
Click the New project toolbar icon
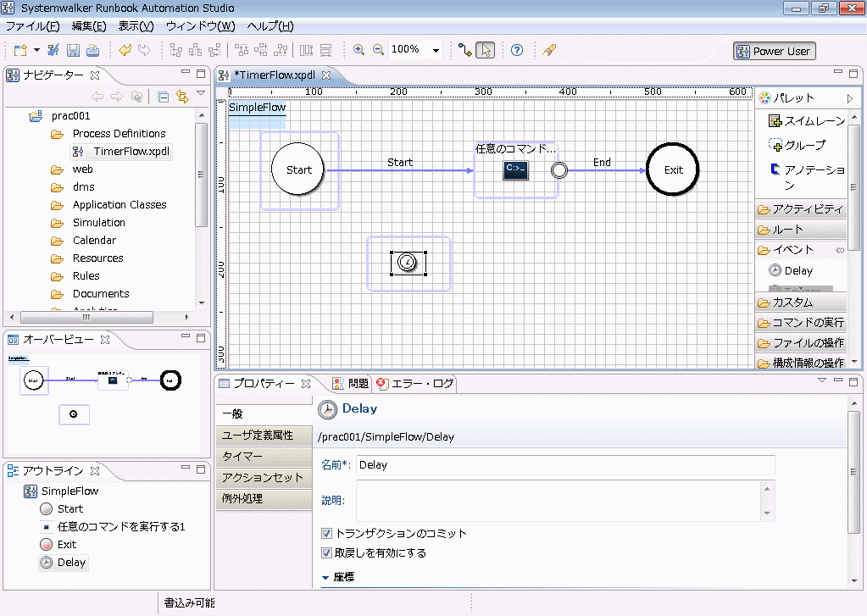tap(20, 50)
